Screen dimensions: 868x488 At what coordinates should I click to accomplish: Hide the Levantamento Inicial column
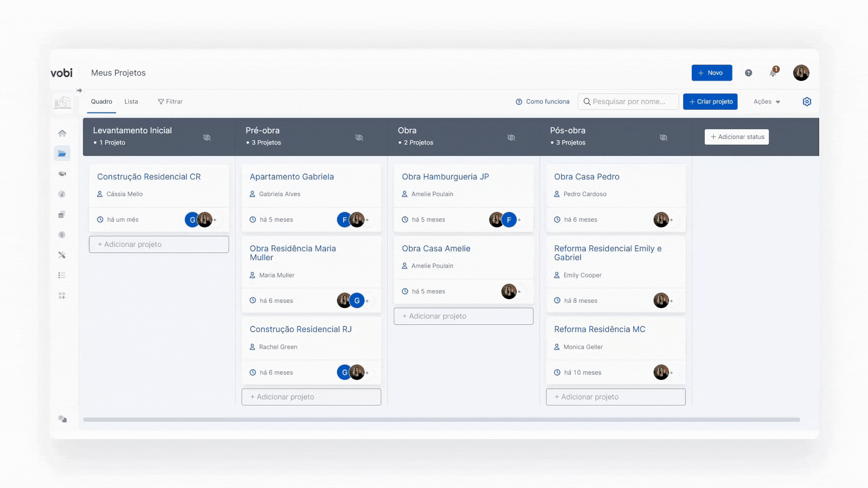pos(207,137)
